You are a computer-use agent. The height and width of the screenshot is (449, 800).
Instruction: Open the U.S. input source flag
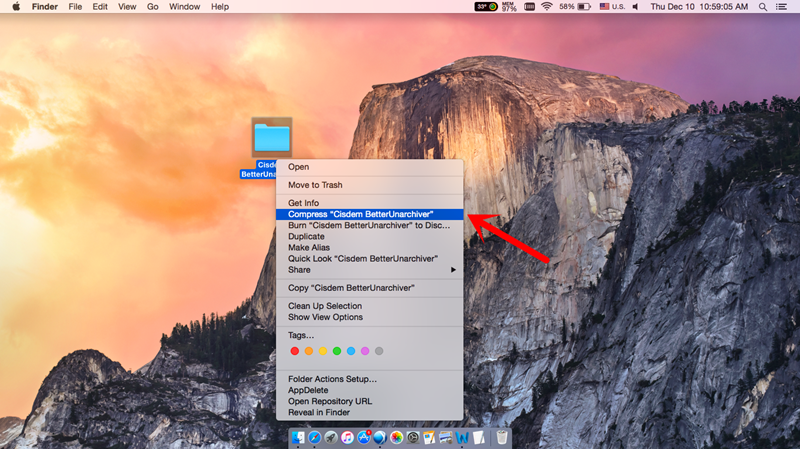612,7
